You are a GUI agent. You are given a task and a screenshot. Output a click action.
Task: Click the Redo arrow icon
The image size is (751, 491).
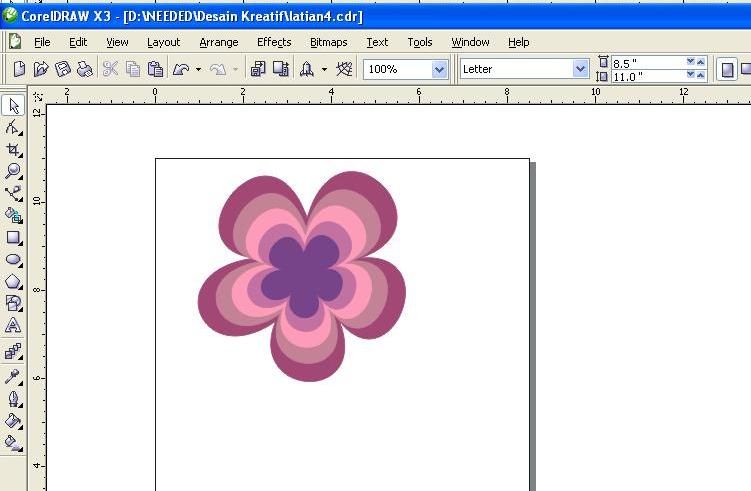point(218,69)
